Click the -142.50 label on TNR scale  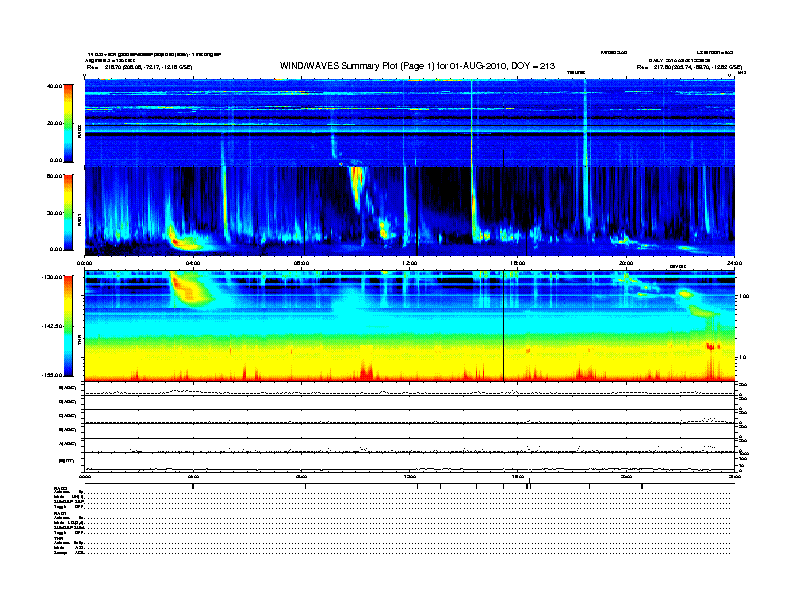52,326
